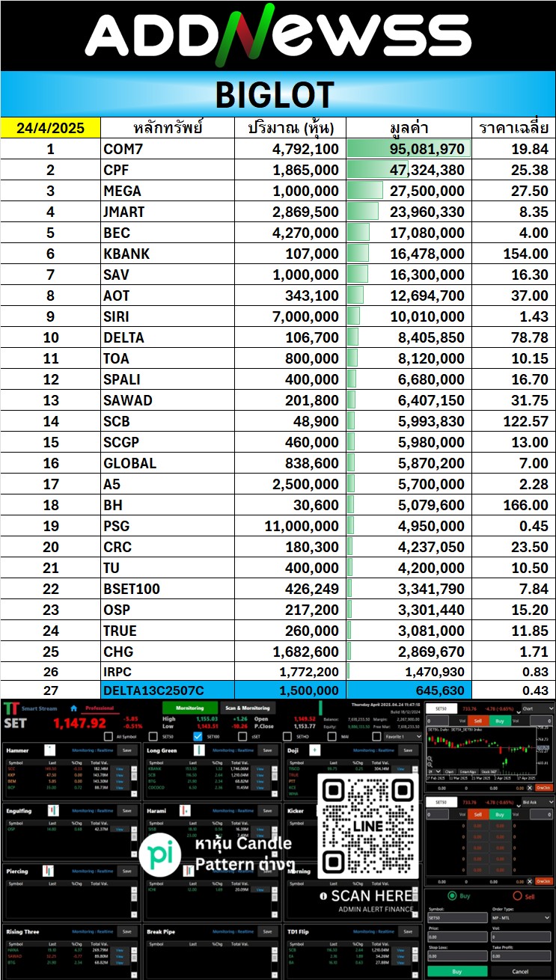Screen dimensions: 556x980
Task: Click the red Sell button above the chart
Action: click(x=478, y=721)
